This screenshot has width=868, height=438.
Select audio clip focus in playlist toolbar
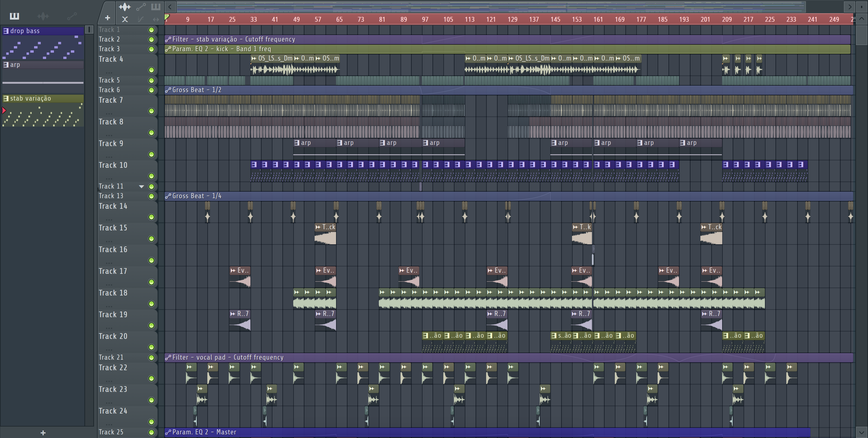(x=125, y=6)
